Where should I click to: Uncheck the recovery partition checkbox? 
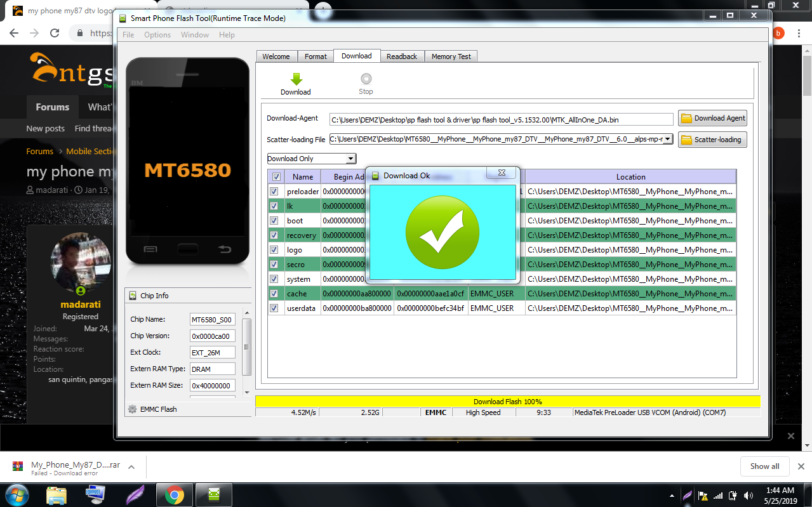click(x=274, y=235)
